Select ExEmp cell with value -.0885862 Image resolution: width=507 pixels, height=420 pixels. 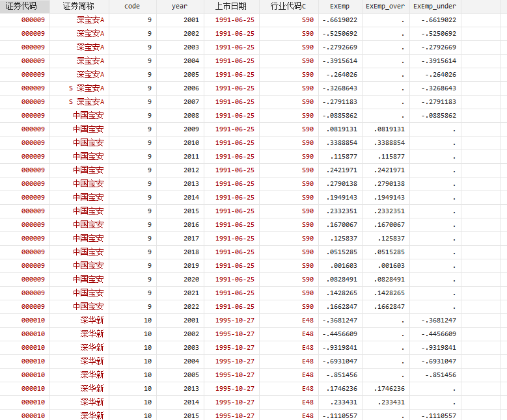pos(339,116)
